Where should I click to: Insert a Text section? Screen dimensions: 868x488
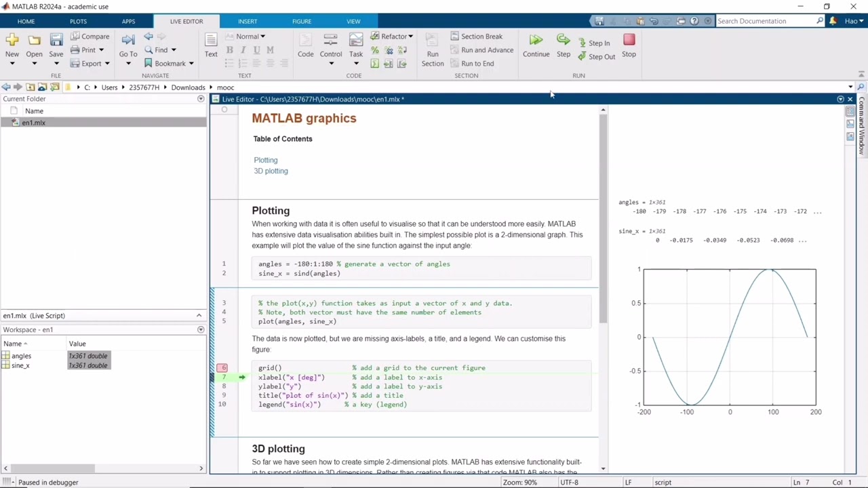[211, 45]
